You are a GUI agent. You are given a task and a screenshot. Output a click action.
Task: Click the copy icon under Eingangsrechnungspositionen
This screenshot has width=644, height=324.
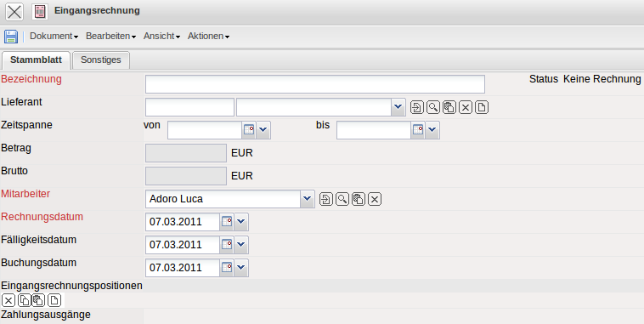(25, 300)
